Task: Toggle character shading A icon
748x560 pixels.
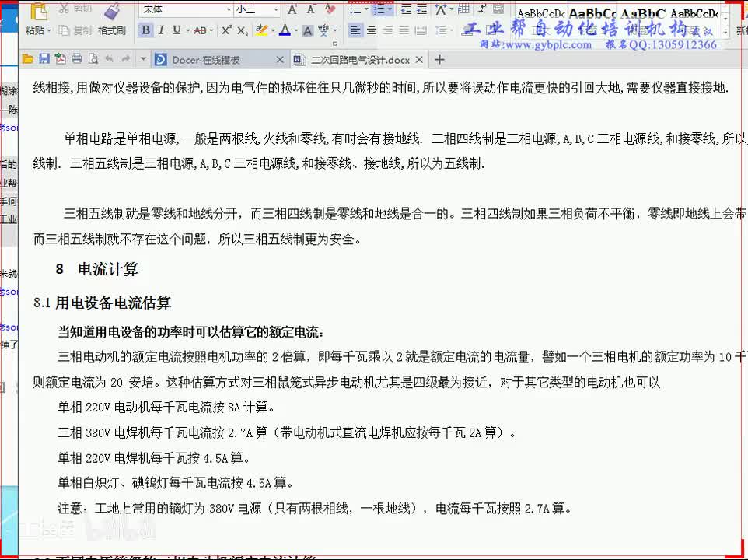Action: coord(308,31)
